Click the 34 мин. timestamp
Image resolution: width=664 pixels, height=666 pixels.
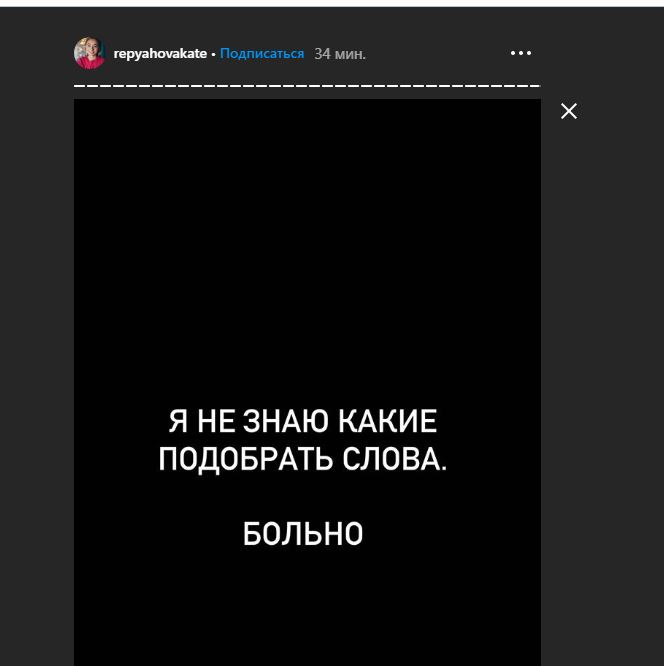point(340,54)
